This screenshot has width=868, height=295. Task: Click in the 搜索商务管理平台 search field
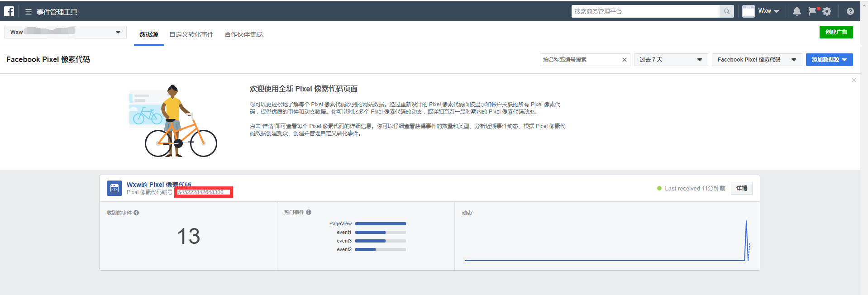coord(645,11)
